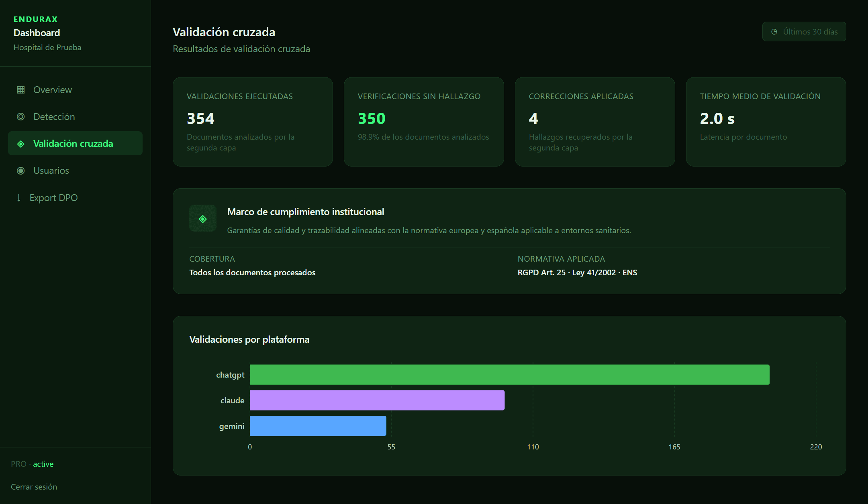Image resolution: width=868 pixels, height=504 pixels.
Task: Open the Usuarios section
Action: [x=51, y=170]
